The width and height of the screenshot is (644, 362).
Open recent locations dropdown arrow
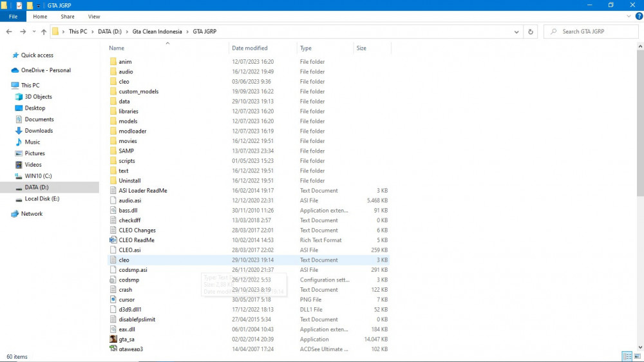tap(33, 32)
